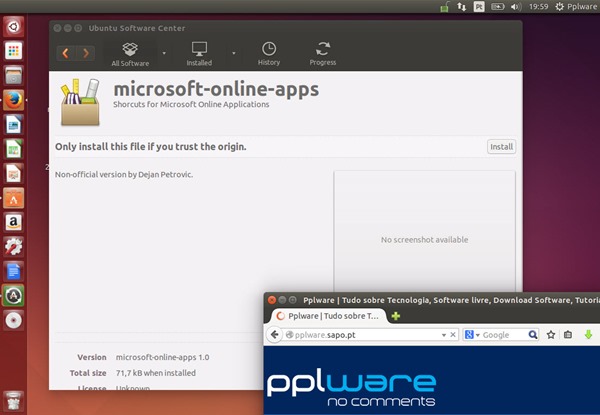This screenshot has width=600, height=415.
Task: Go back in Software Center
Action: 66,53
